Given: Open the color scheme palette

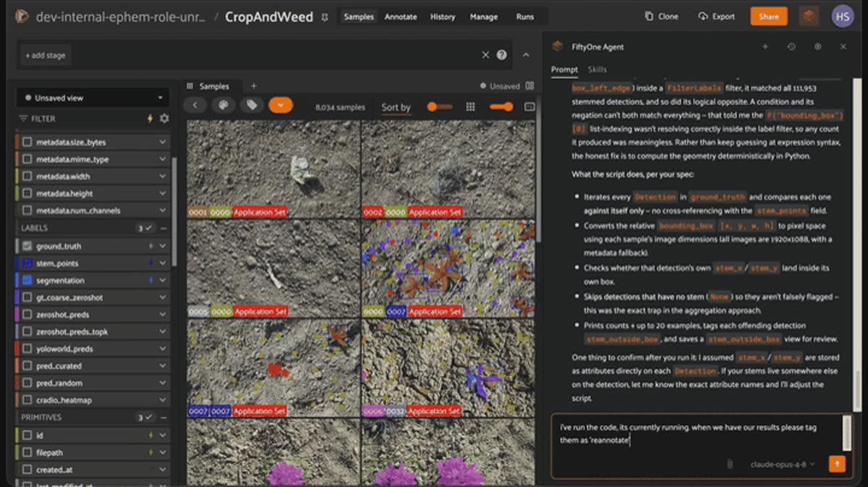Looking at the screenshot, I should pos(224,106).
